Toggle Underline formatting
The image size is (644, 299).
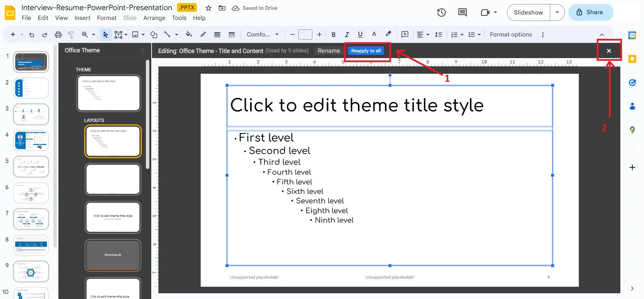pos(360,34)
